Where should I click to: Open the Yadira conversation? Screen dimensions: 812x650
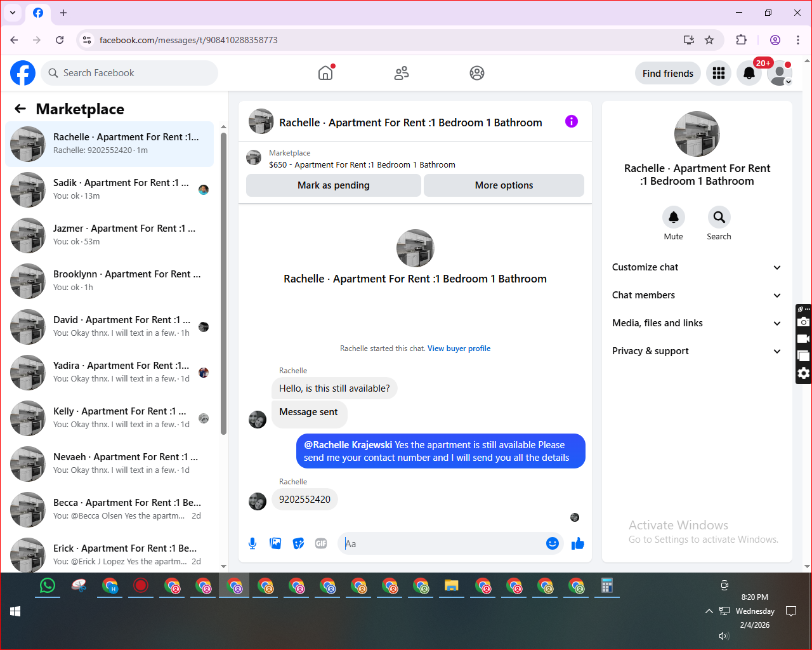pos(110,373)
